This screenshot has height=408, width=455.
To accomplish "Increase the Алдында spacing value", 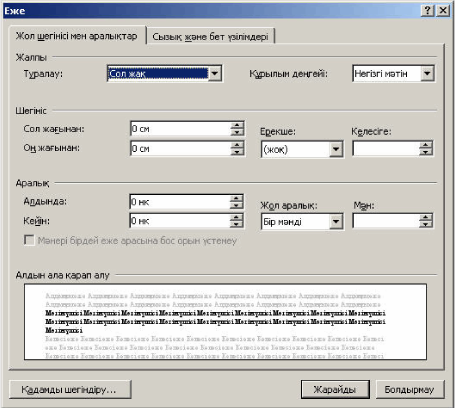I will pyautogui.click(x=236, y=198).
